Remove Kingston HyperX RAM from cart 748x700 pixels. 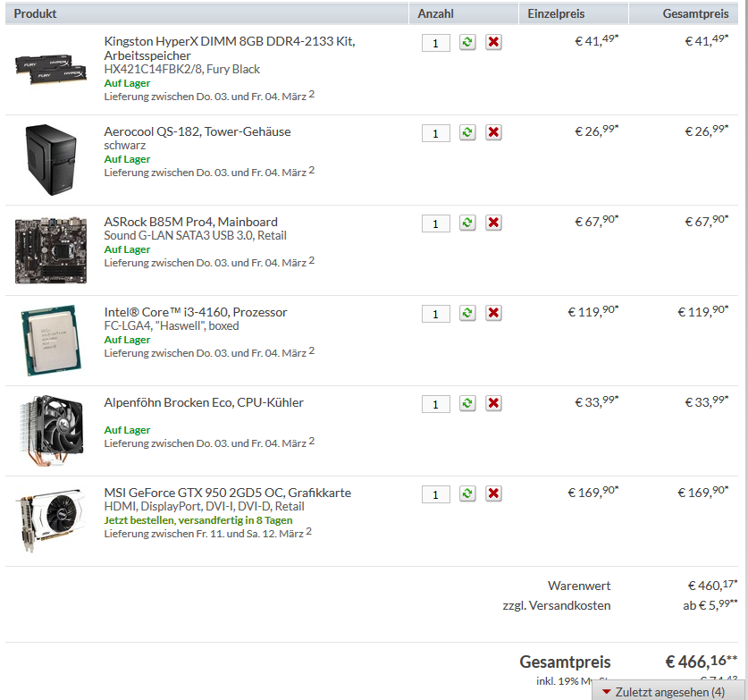[493, 43]
